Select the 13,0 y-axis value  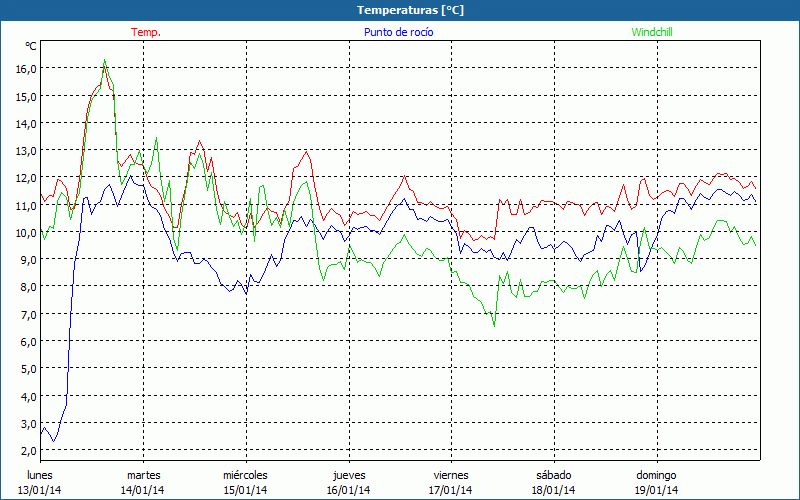[26, 151]
